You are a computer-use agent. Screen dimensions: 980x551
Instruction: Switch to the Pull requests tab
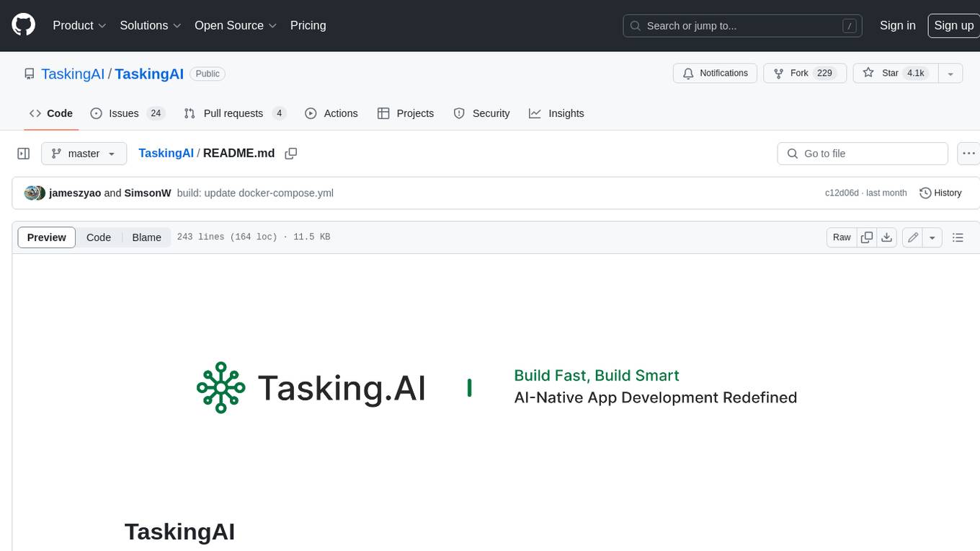[x=235, y=113]
